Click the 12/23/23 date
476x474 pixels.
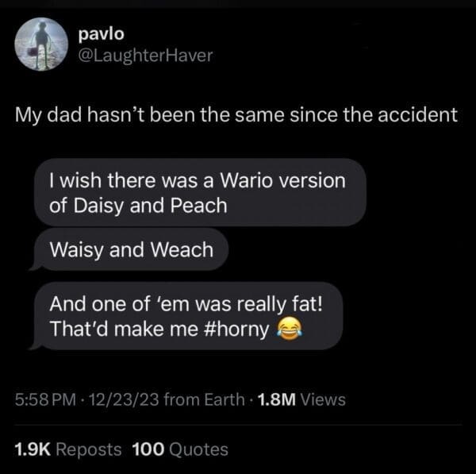pyautogui.click(x=124, y=399)
